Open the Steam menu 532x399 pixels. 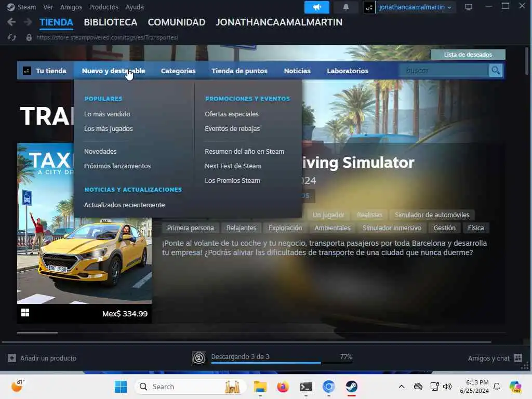click(26, 7)
